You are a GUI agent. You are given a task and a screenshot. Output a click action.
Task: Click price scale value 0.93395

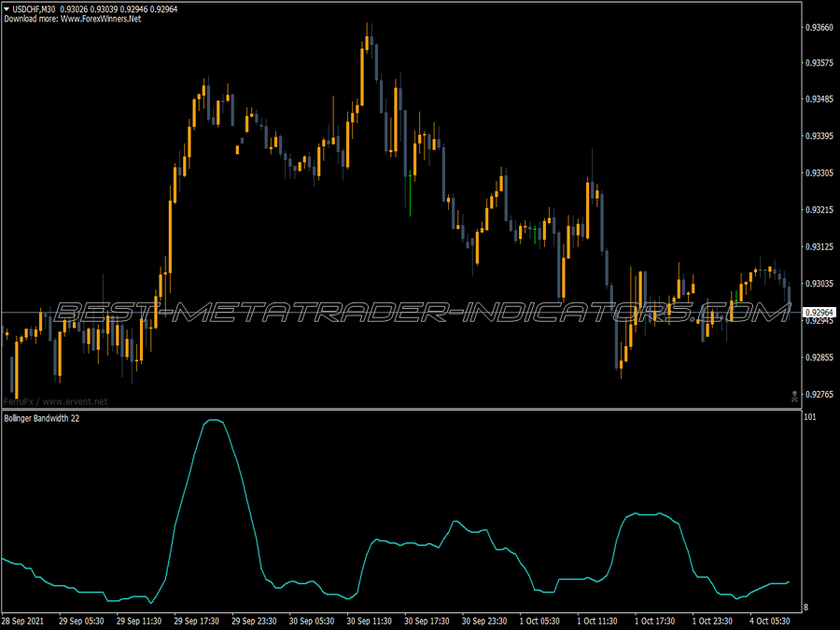[x=819, y=136]
